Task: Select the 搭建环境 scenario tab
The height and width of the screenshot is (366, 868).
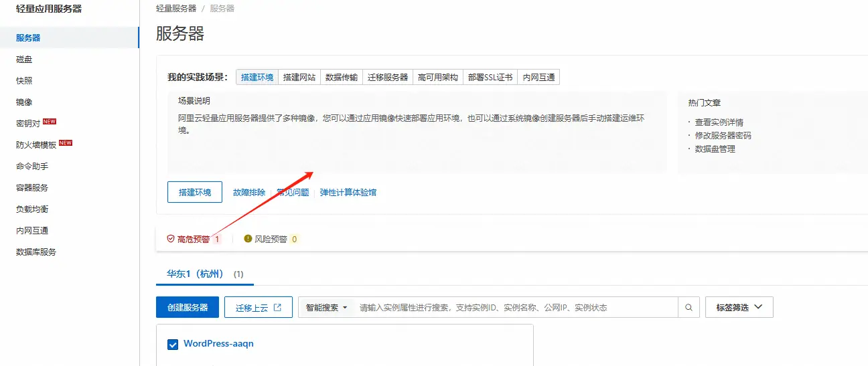Action: [x=257, y=78]
